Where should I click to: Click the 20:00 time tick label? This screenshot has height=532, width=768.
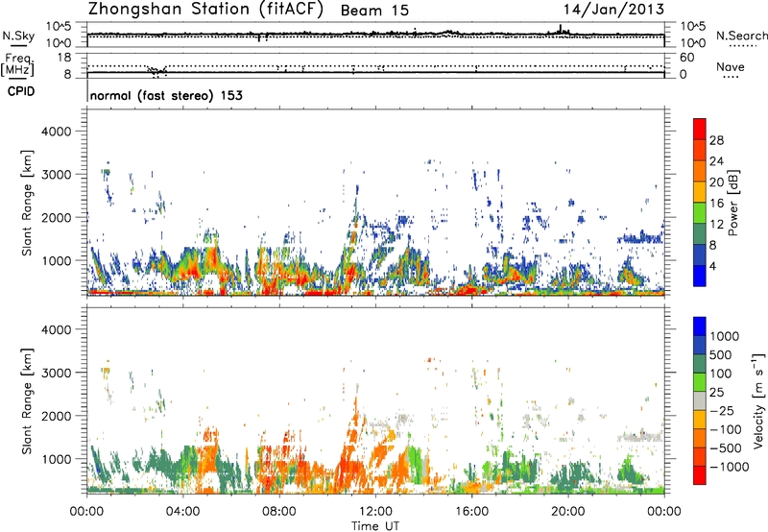click(568, 512)
